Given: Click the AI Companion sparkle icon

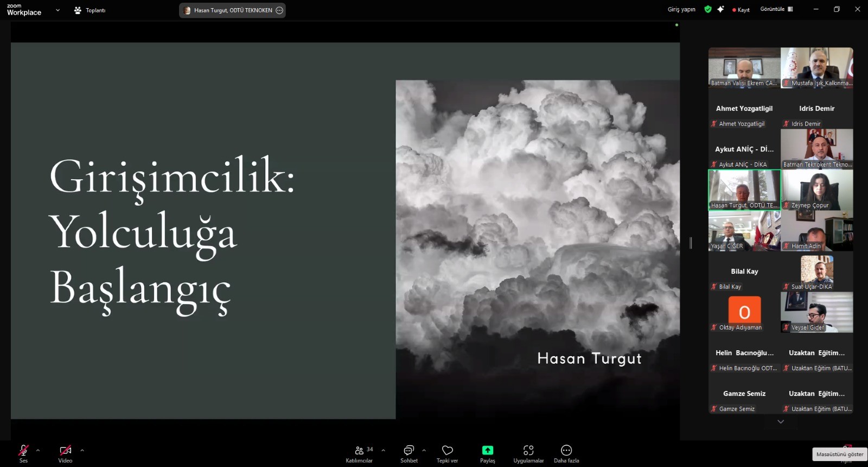Looking at the screenshot, I should (x=720, y=9).
